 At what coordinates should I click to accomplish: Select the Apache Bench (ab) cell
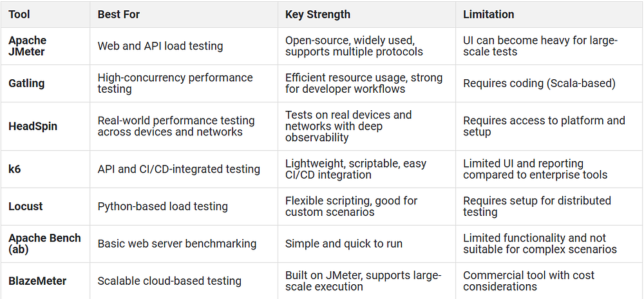(x=45, y=244)
